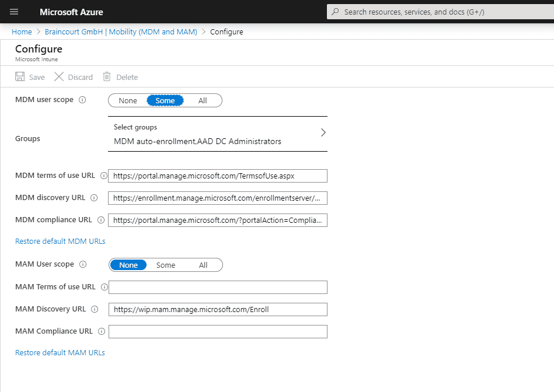Click the MDM terms of use URL info icon
The height and width of the screenshot is (392, 554).
pyautogui.click(x=104, y=175)
